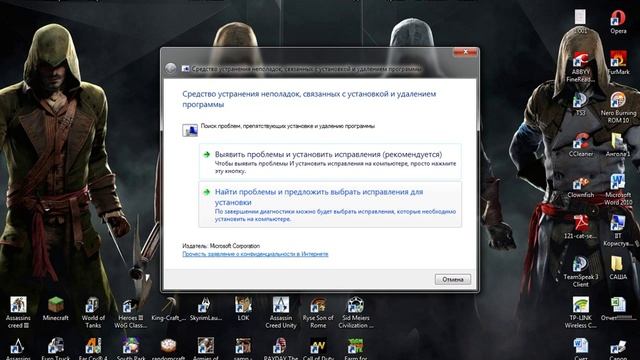640x360 pixels.
Task: Launch Nero Burning ROM 10
Action: click(x=618, y=108)
